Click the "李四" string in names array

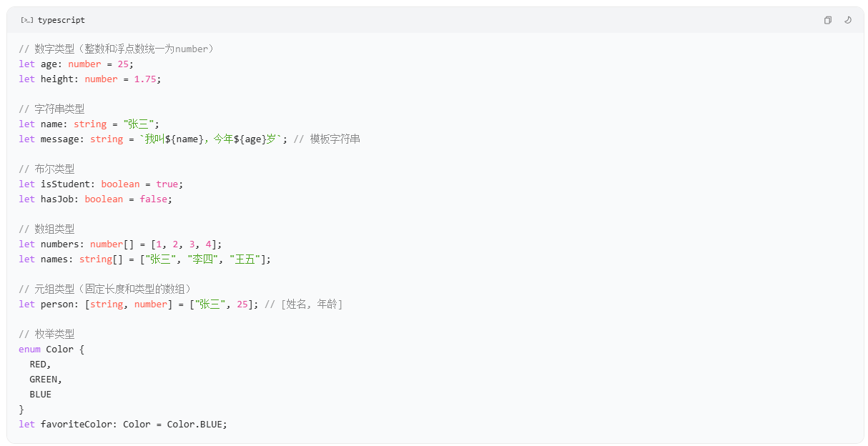pos(203,259)
